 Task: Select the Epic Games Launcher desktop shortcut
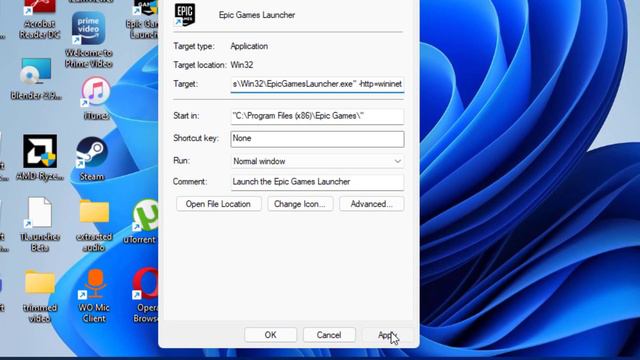(x=143, y=19)
